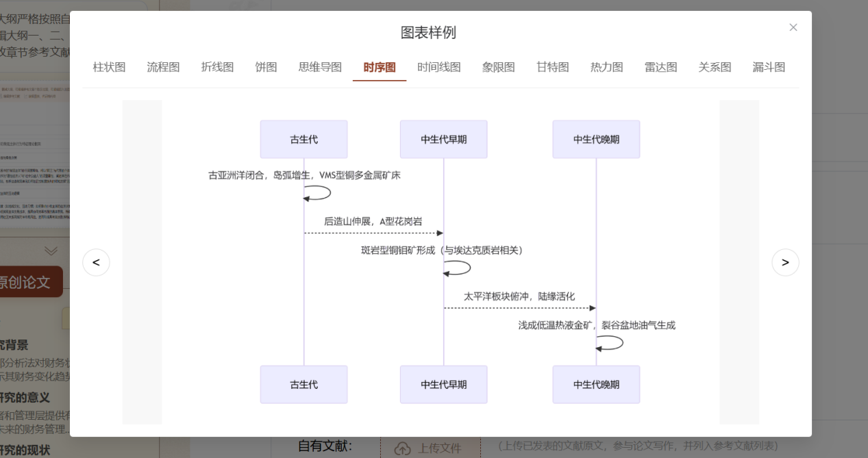Close the 图表样例 dialog
This screenshot has height=458, width=868.
(793, 27)
